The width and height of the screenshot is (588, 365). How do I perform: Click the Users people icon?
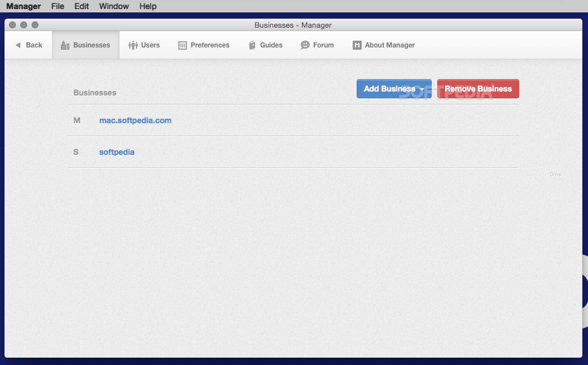pyautogui.click(x=133, y=45)
